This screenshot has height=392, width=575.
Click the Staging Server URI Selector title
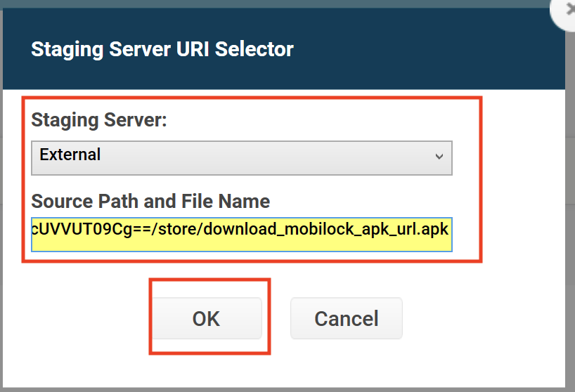[162, 49]
